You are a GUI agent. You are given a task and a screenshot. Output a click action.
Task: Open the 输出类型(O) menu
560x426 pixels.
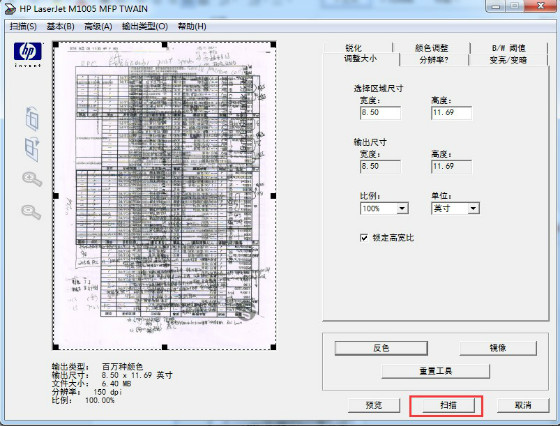coord(145,26)
